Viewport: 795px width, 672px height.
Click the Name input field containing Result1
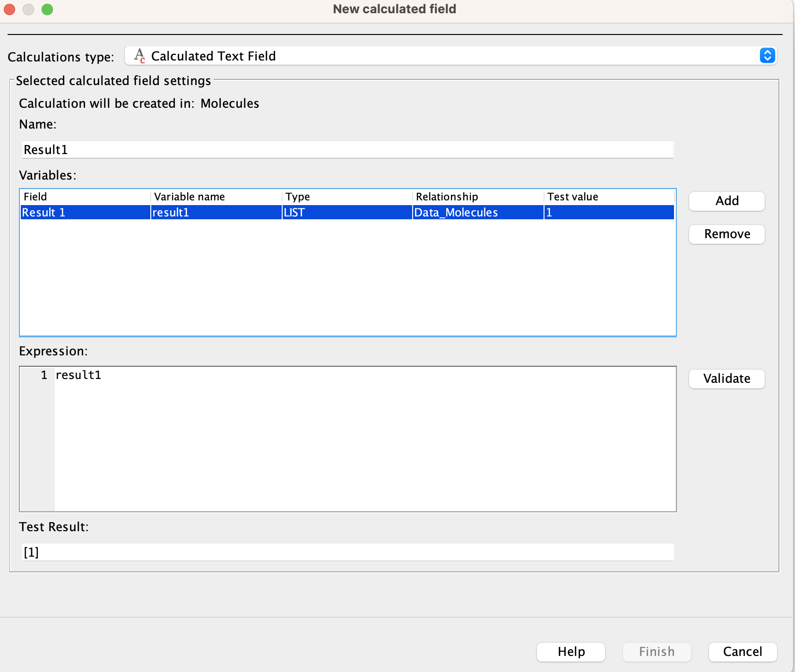(x=347, y=150)
